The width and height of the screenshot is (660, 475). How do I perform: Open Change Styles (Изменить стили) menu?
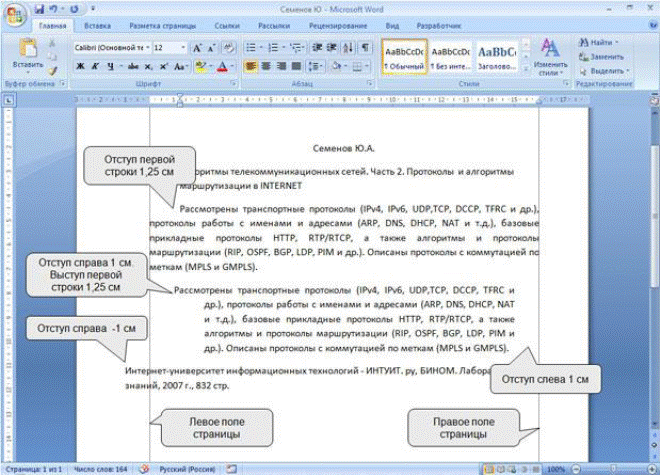coord(550,58)
